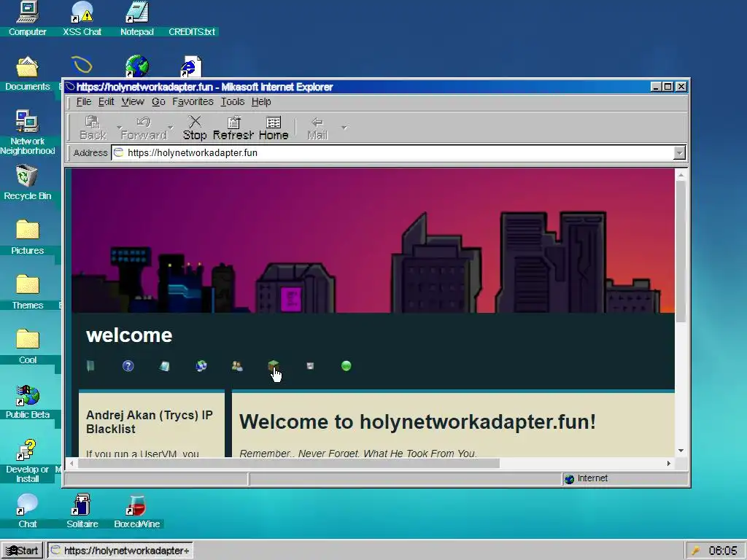The image size is (747, 560).
Task: Expand the Back history dropdown arrow
Action: click(119, 128)
